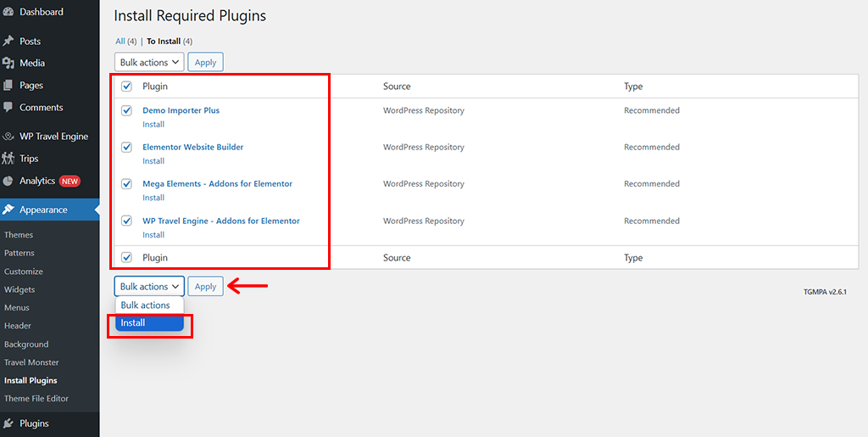This screenshot has width=868, height=437.
Task: Click the Media icon in sidebar
Action: click(x=8, y=63)
